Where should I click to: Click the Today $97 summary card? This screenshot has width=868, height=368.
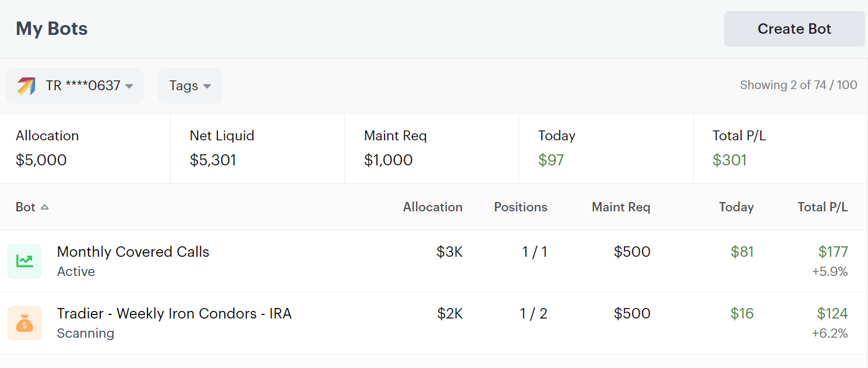[x=605, y=148]
